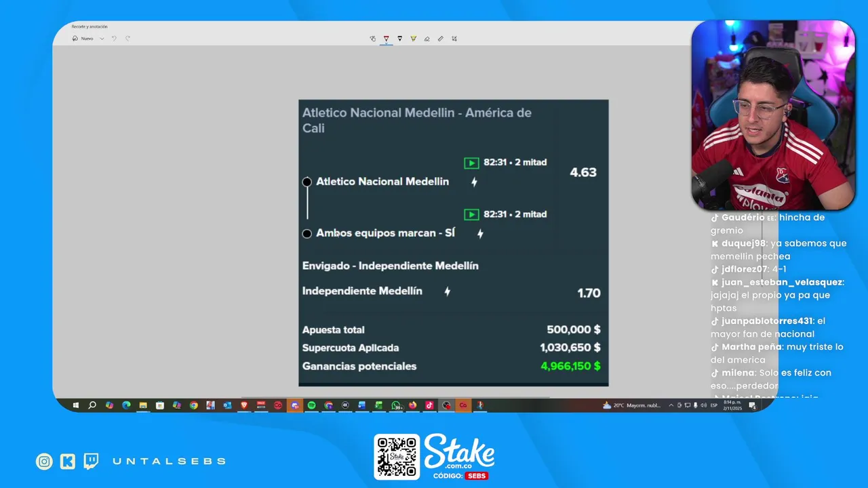Click green Ganancias potenciales 4,966,150 $
Image resolution: width=868 pixels, height=488 pixels.
point(570,366)
